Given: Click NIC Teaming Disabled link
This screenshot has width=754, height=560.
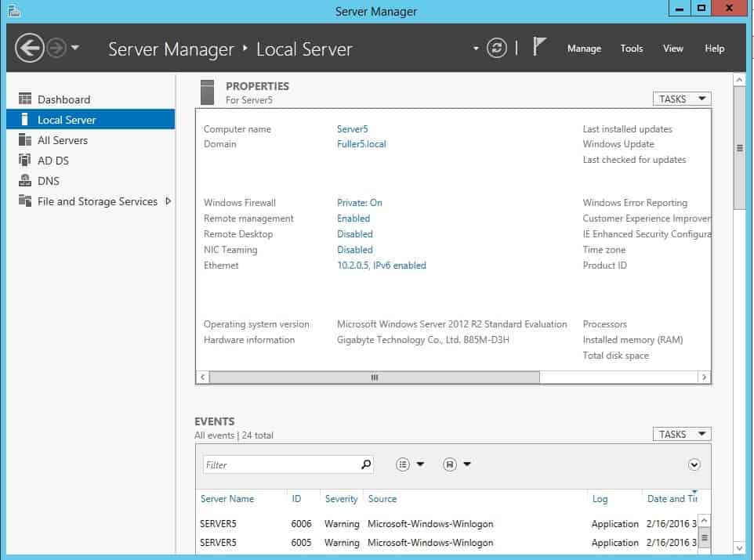Looking at the screenshot, I should pyautogui.click(x=355, y=250).
